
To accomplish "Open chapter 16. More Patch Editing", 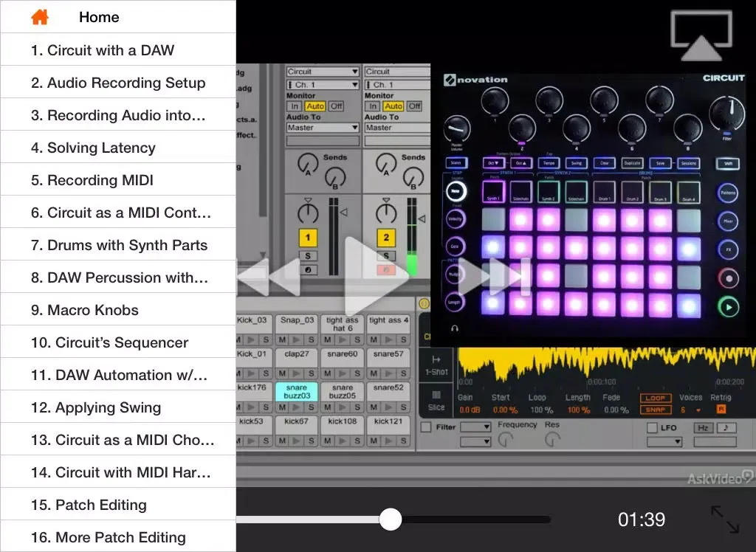I will [x=118, y=537].
